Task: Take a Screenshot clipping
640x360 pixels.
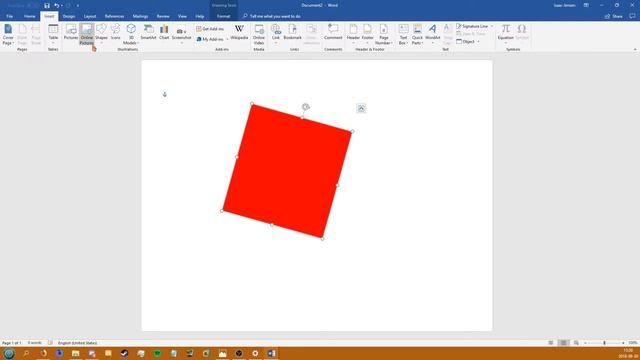Action: pos(182,34)
